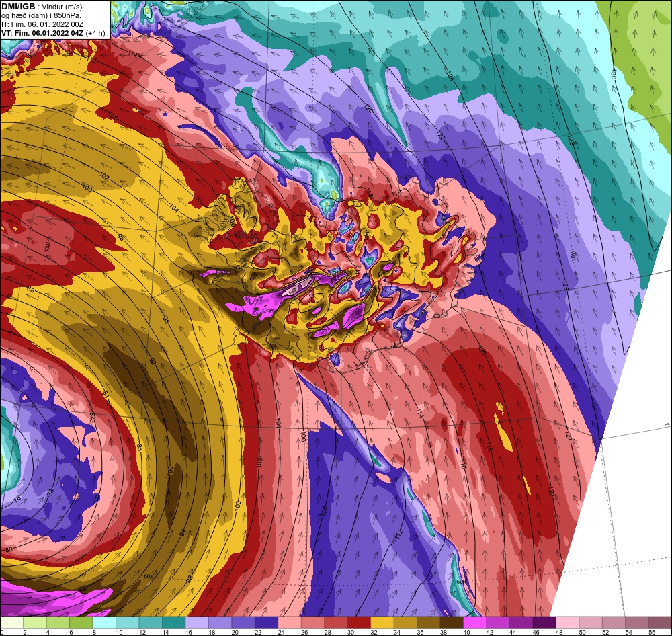Click the lavender swatch between 16 and 18
The image size is (672, 636).
click(197, 623)
